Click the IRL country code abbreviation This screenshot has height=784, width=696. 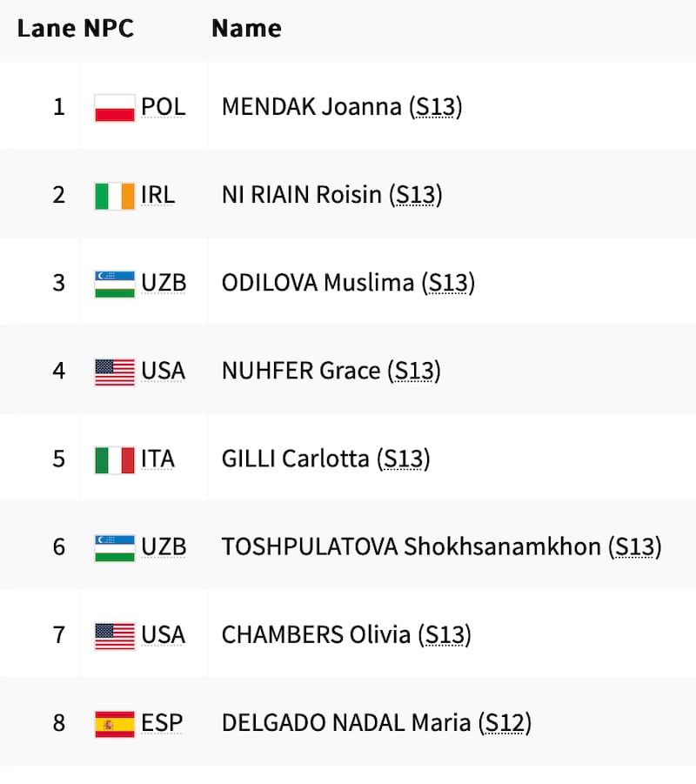(157, 196)
